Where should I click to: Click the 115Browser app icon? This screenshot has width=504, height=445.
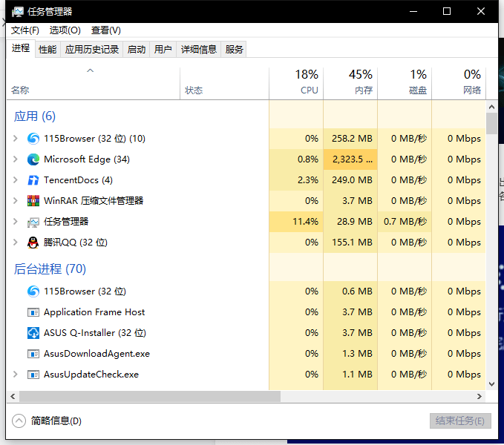pyautogui.click(x=33, y=139)
